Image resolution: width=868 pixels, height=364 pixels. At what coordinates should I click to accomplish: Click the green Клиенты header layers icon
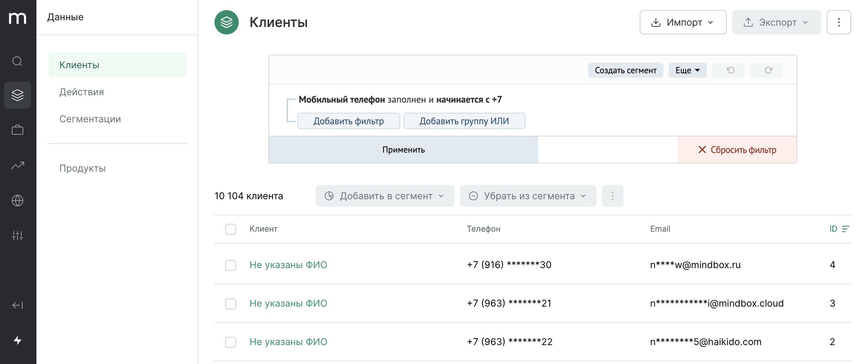[x=227, y=22]
